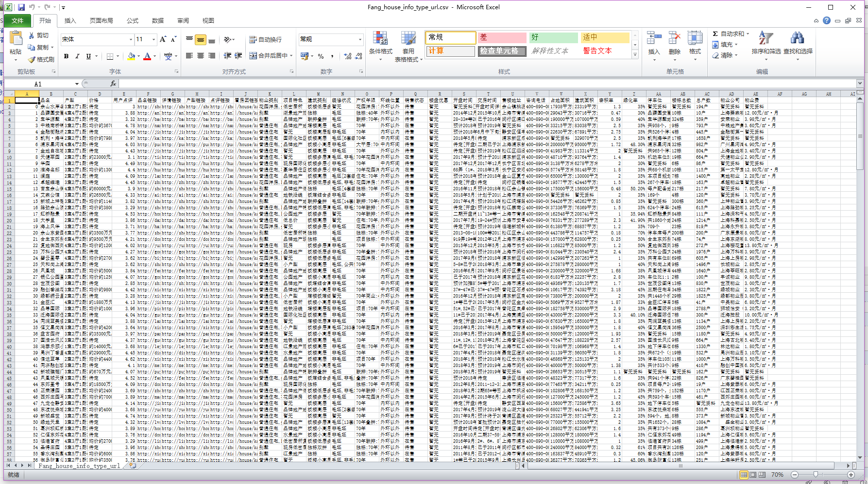Click the Cut (剪切) scissors icon
Viewport: 868px width, 484px height.
click(x=32, y=35)
